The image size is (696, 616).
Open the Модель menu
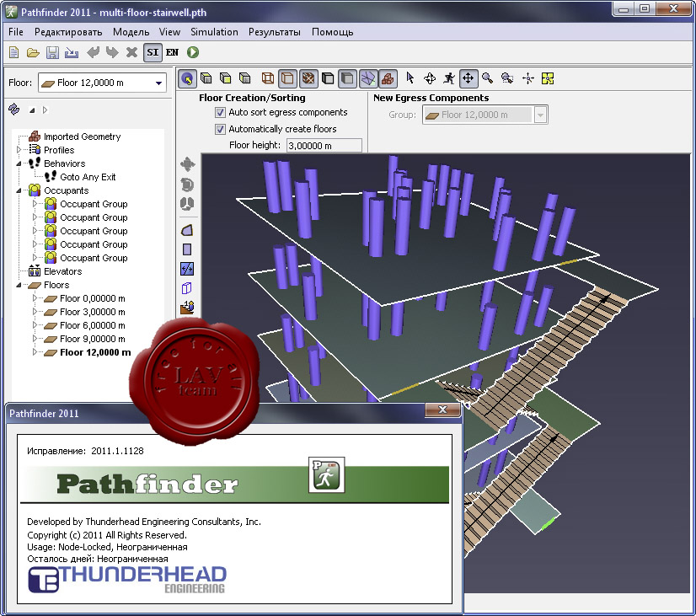pos(131,32)
